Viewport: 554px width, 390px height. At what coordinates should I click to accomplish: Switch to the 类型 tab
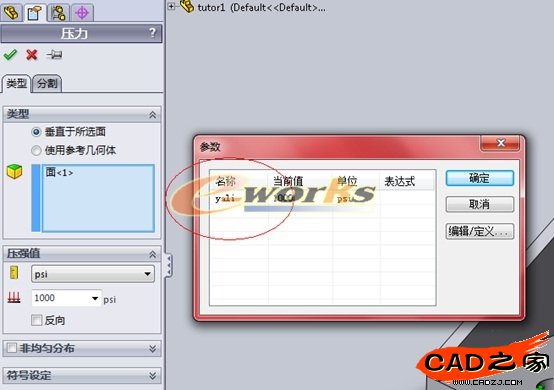(x=17, y=84)
